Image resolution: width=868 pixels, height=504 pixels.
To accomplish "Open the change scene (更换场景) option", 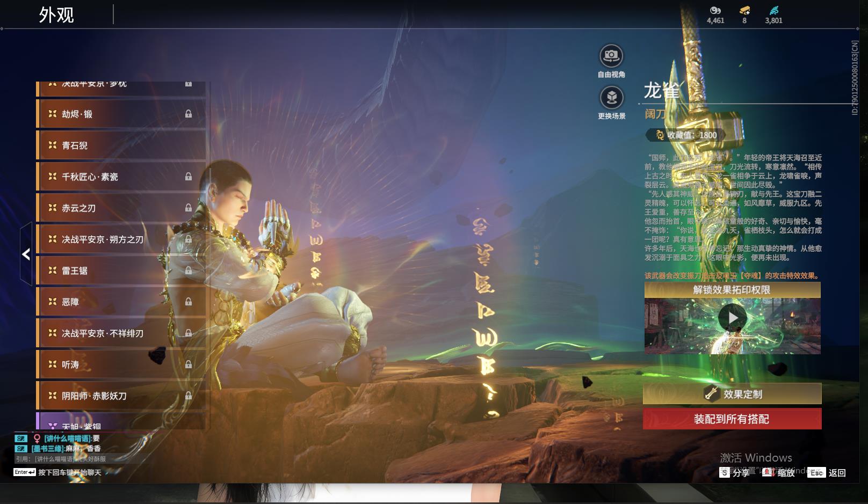I will click(x=611, y=103).
